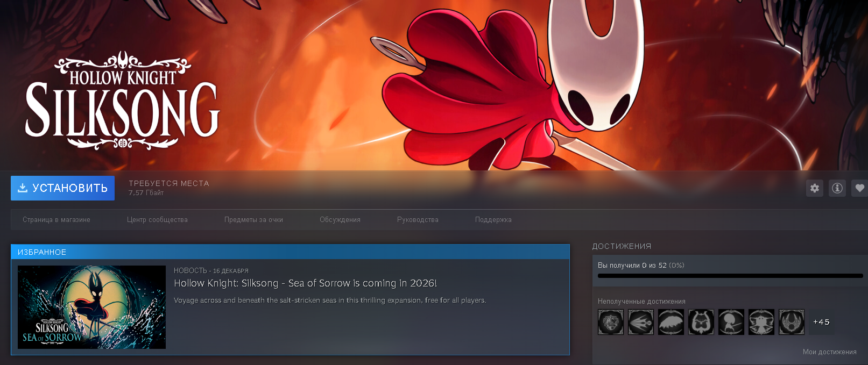Click seventh locked achievement icon
Image resolution: width=868 pixels, height=365 pixels.
[x=792, y=322]
